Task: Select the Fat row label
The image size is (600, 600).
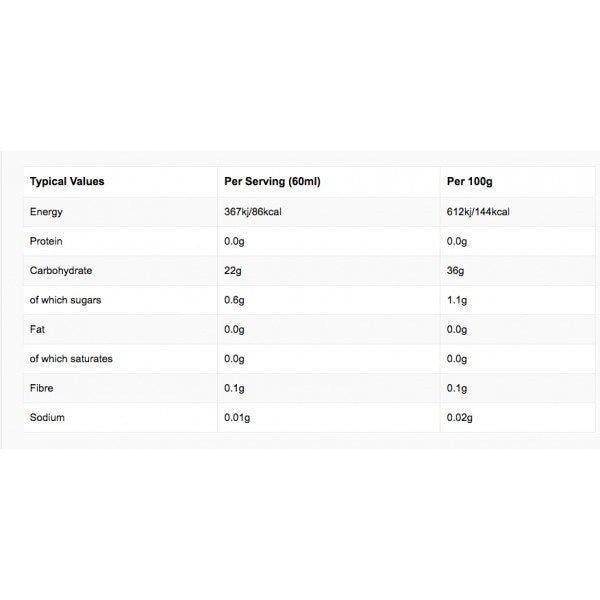Action: click(38, 329)
